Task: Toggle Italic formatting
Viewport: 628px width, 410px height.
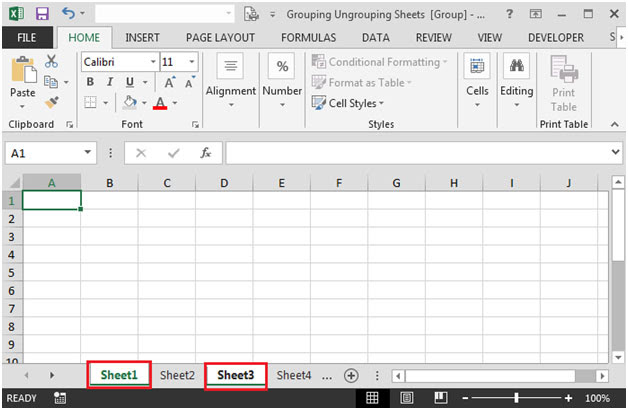Action: click(110, 82)
